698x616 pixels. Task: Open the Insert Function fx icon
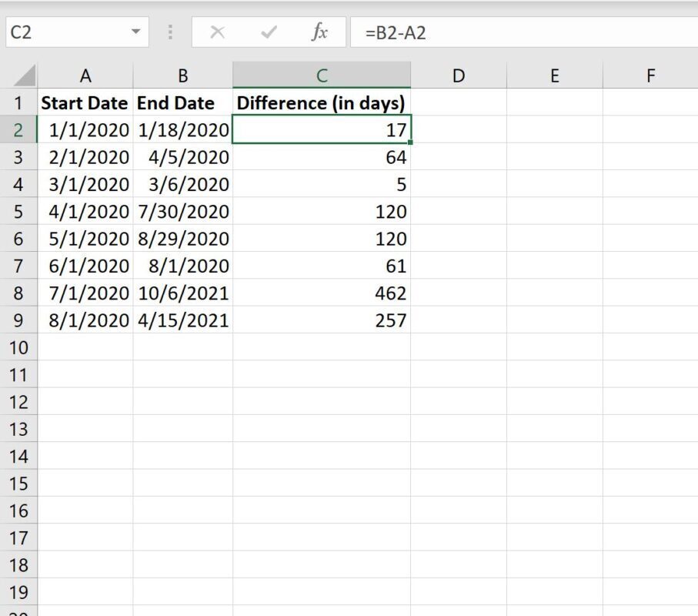click(x=319, y=32)
